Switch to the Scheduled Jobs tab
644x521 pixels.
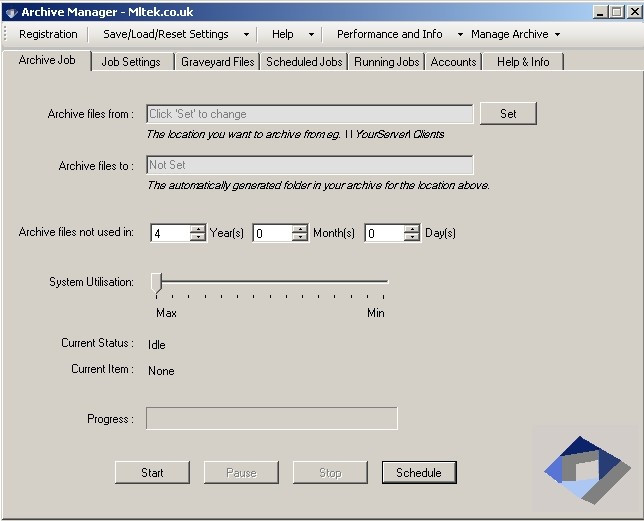click(x=304, y=62)
